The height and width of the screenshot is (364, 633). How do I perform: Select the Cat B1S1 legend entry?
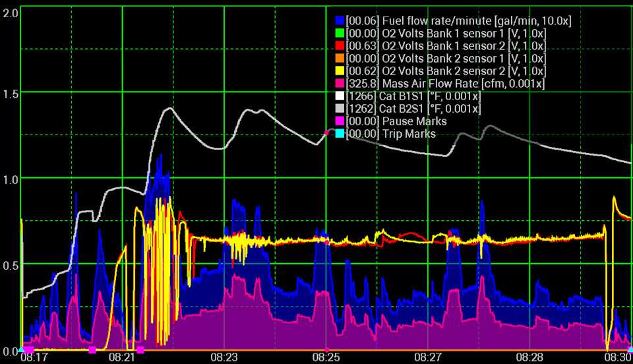pos(413,96)
